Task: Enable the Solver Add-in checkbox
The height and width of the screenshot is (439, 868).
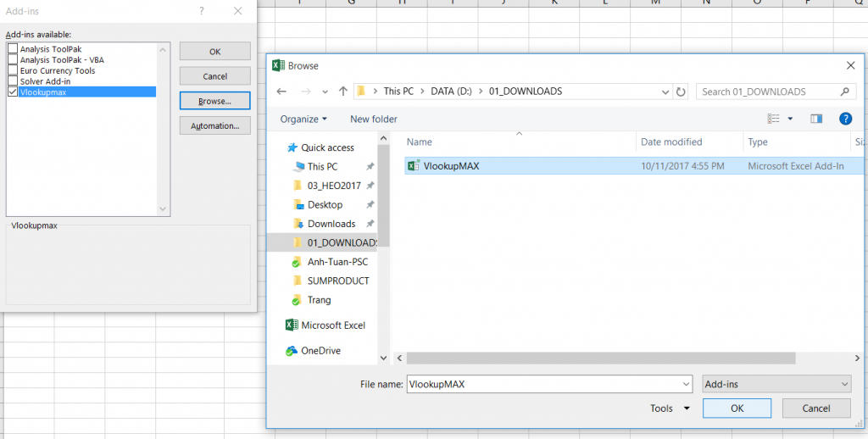Action: (13, 81)
